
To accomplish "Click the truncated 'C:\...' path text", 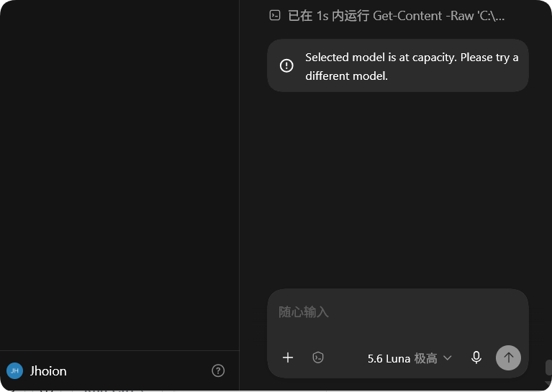I will pos(491,16).
